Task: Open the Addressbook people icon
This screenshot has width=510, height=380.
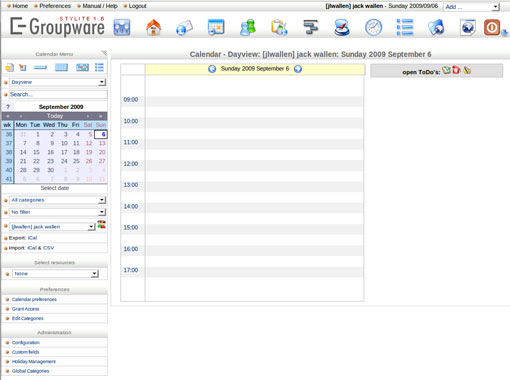Action: pos(248,27)
